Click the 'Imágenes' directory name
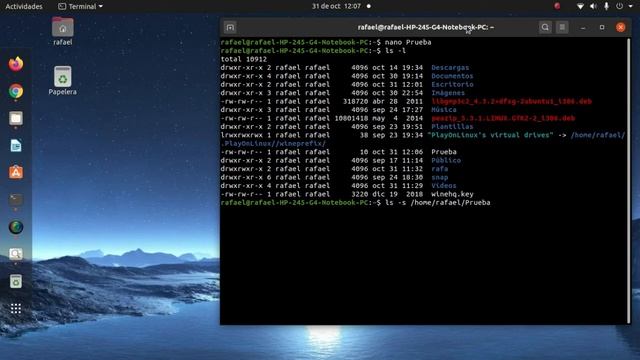This screenshot has width=640, height=360. coord(448,93)
